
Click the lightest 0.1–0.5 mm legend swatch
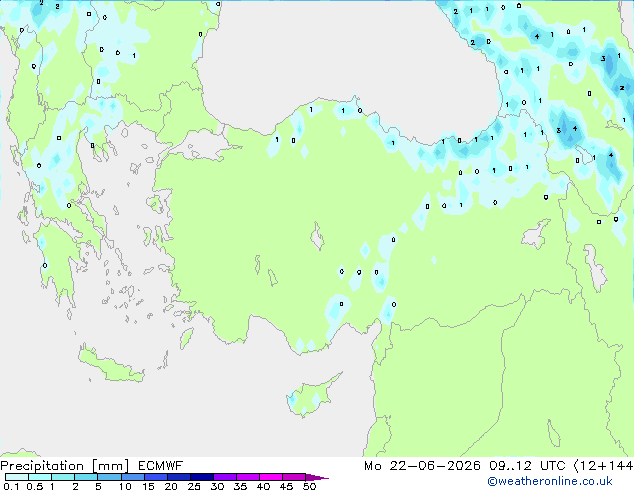click(x=17, y=477)
